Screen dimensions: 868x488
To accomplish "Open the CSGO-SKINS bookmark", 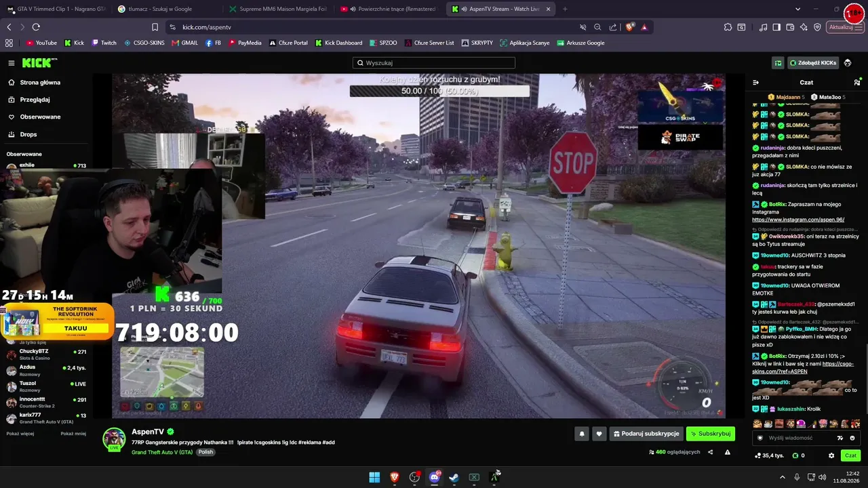I will point(144,43).
